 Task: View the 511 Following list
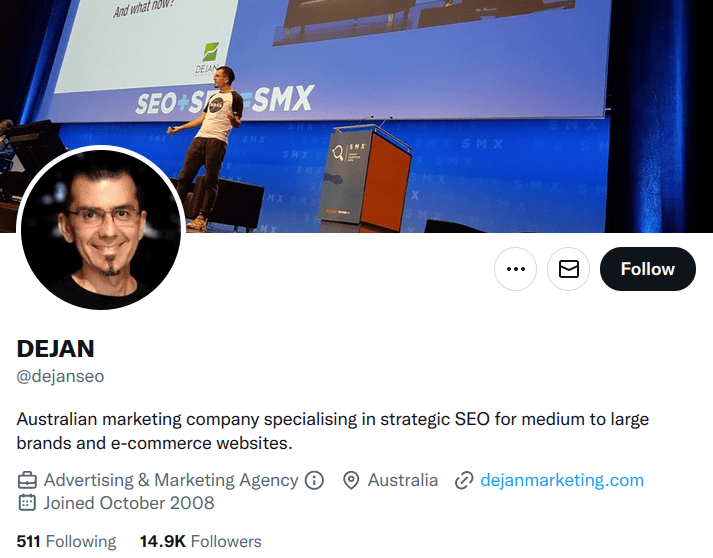click(x=66, y=541)
